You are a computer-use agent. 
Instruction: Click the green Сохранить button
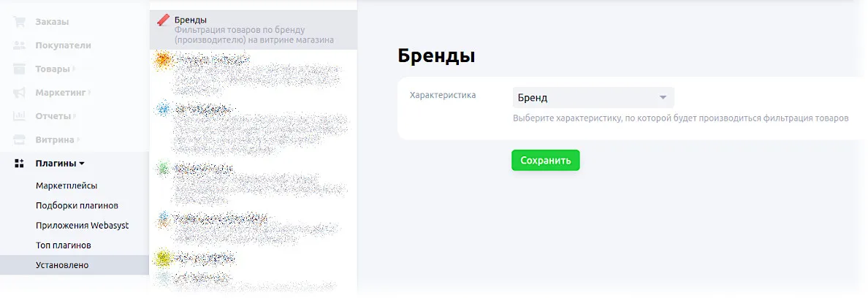coord(545,161)
